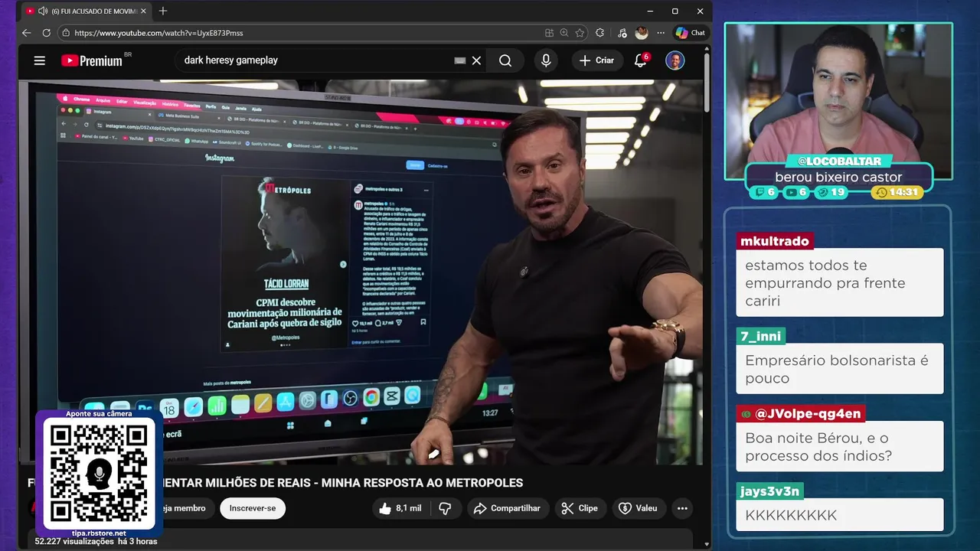The height and width of the screenshot is (551, 980).
Task: Open a new browser tab
Action: pyautogui.click(x=162, y=11)
